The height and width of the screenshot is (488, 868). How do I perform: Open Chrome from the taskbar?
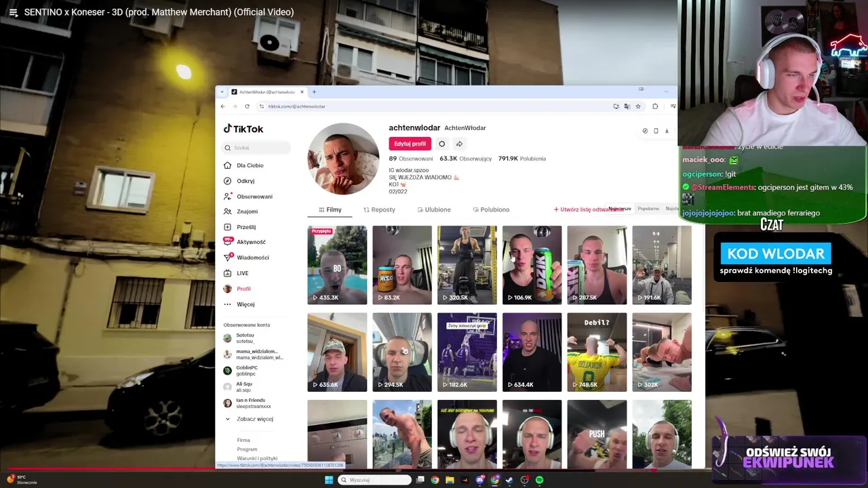(x=435, y=480)
